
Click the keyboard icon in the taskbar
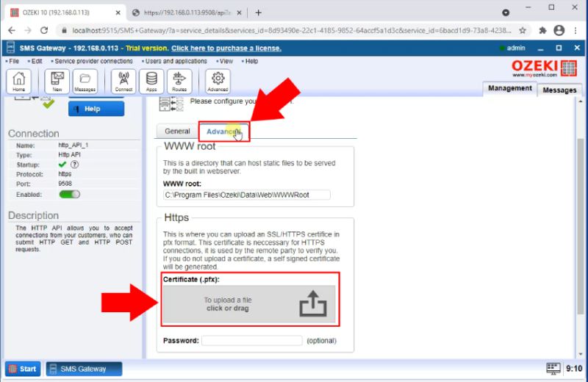click(553, 369)
